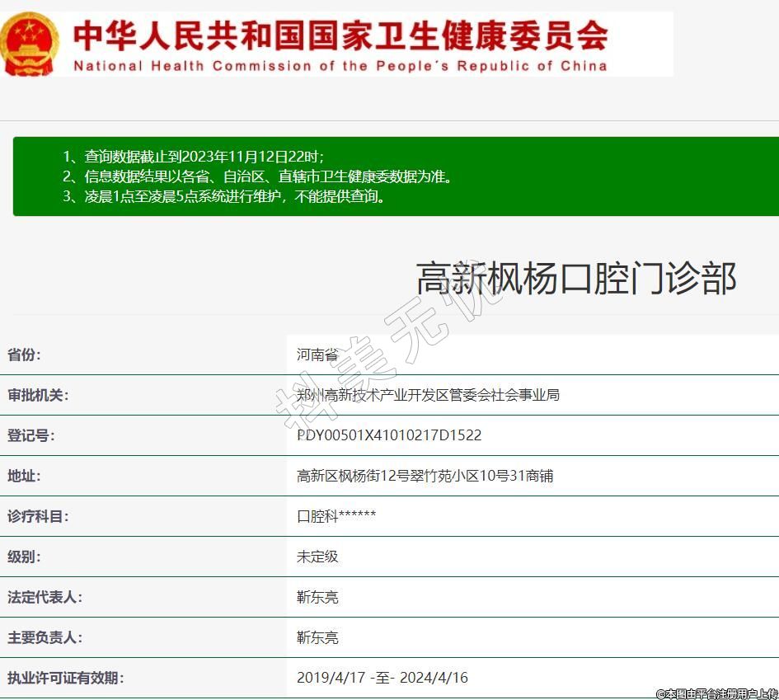
Task: Click the name in 法定代表人 row
Action: pyautogui.click(x=317, y=597)
